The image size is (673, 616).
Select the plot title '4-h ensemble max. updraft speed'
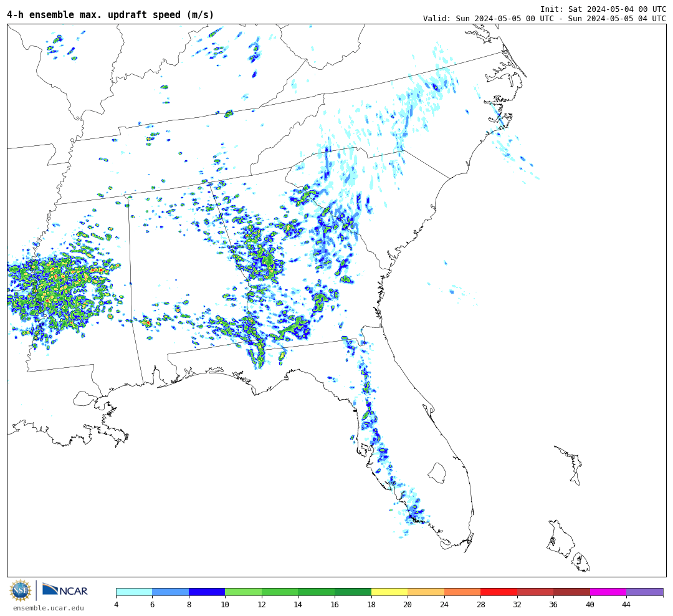coord(93,15)
